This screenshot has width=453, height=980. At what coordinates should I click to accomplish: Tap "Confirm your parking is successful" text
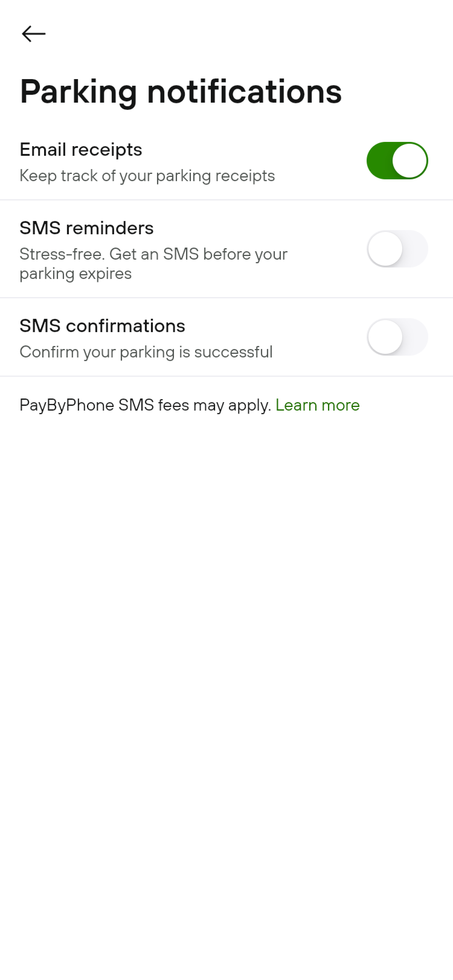(146, 352)
